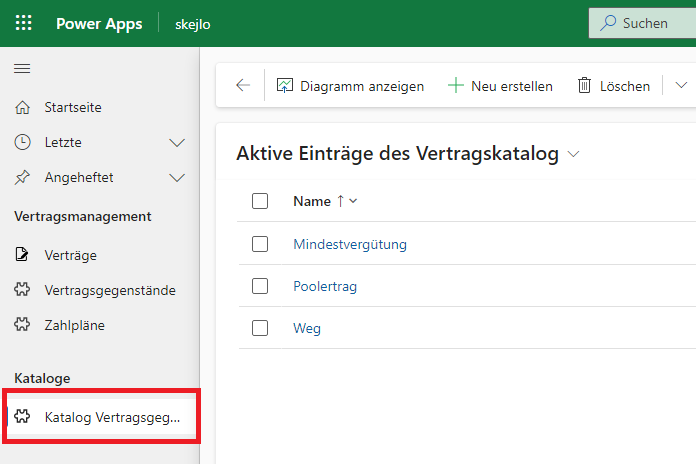The image size is (696, 464).
Task: Open Startseite via the home icon
Action: click(22, 107)
